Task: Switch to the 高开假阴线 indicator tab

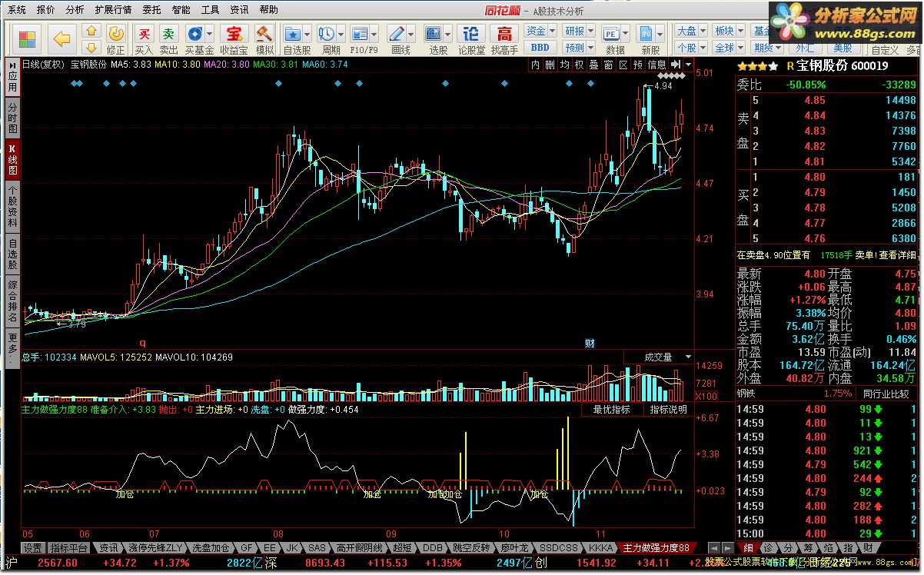Action: coord(360,548)
